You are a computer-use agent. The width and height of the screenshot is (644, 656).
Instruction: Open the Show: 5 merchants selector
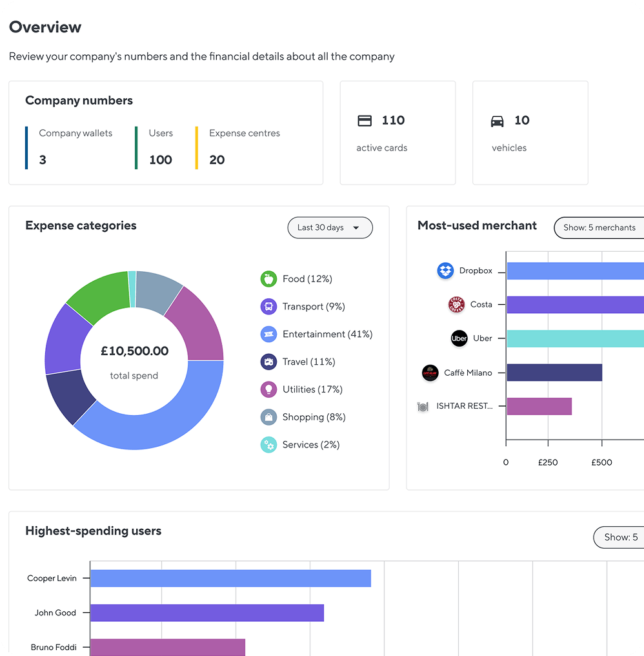pos(599,227)
